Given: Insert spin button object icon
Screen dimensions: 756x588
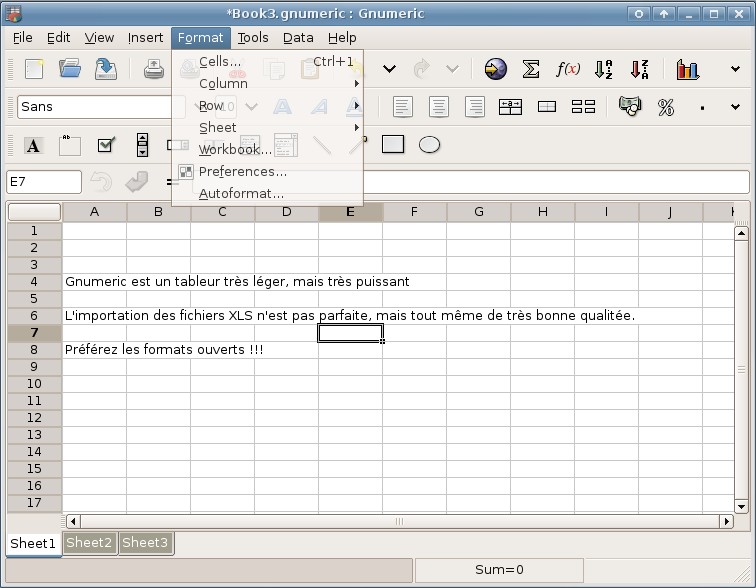Looking at the screenshot, I should 142,145.
